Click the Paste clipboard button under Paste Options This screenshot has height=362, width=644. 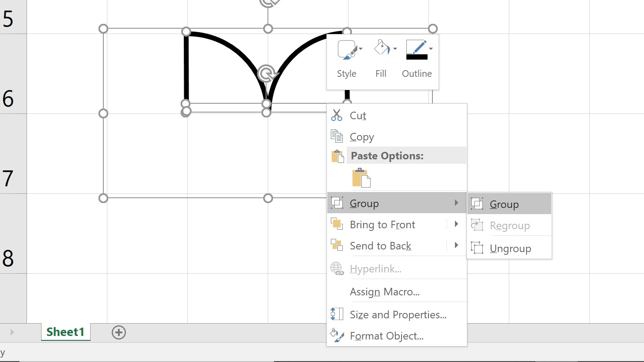[x=361, y=178]
